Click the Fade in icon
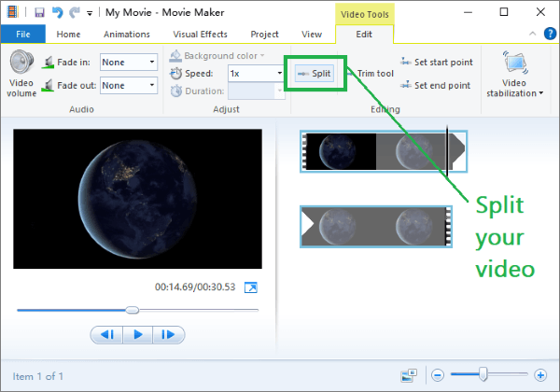The image size is (560, 392). [x=48, y=63]
